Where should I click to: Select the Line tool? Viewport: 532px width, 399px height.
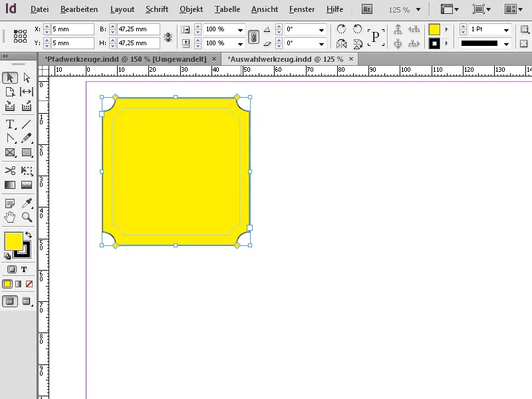coord(27,124)
